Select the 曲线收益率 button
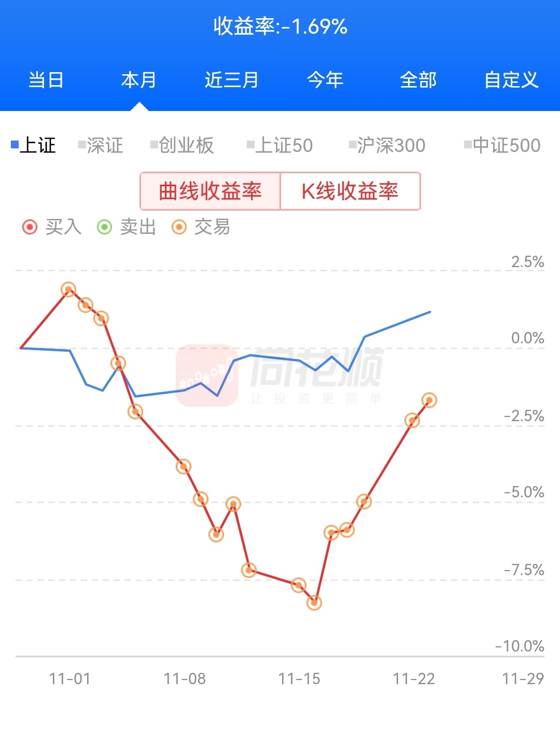The image size is (560, 734). click(x=210, y=191)
